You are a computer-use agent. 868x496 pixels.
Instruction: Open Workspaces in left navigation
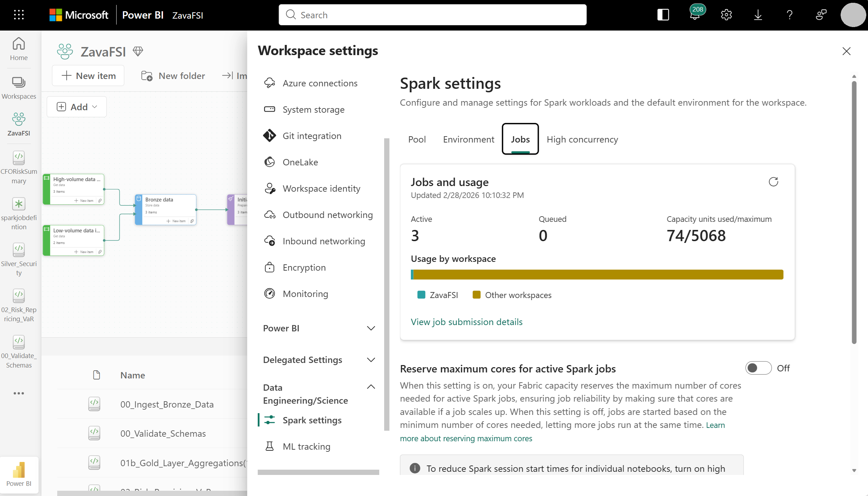coord(19,88)
